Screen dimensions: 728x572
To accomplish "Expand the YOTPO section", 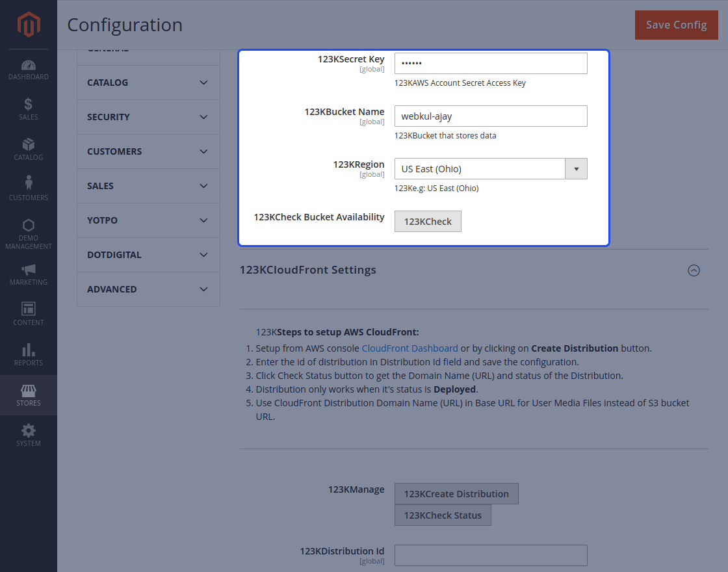I will (x=148, y=220).
